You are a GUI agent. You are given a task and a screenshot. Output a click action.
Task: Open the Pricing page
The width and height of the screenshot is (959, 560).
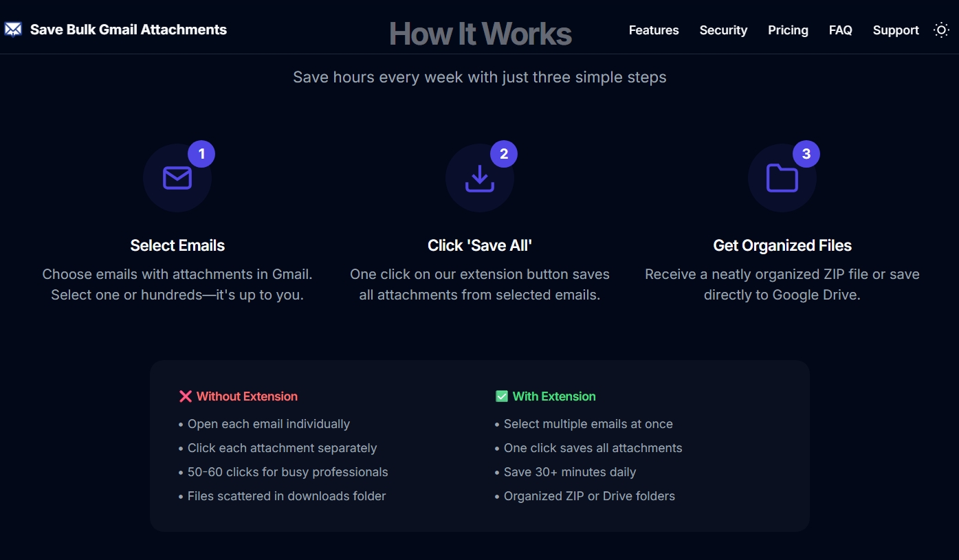(788, 30)
